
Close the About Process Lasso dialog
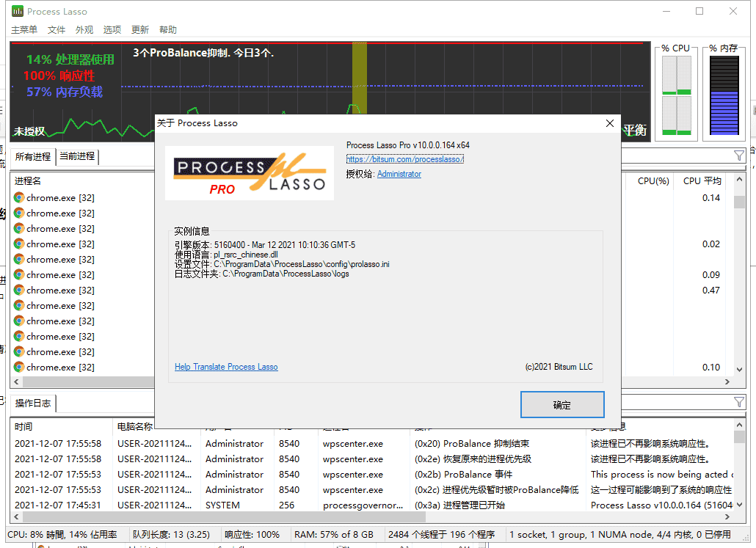click(x=609, y=123)
